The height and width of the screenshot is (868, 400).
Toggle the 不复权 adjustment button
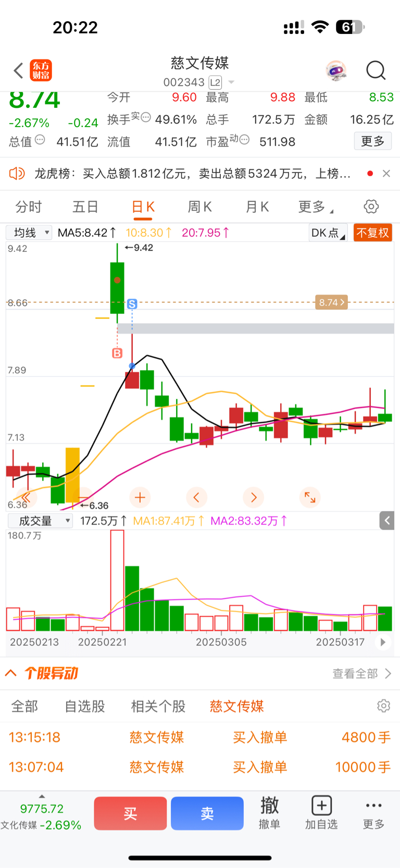pyautogui.click(x=373, y=233)
